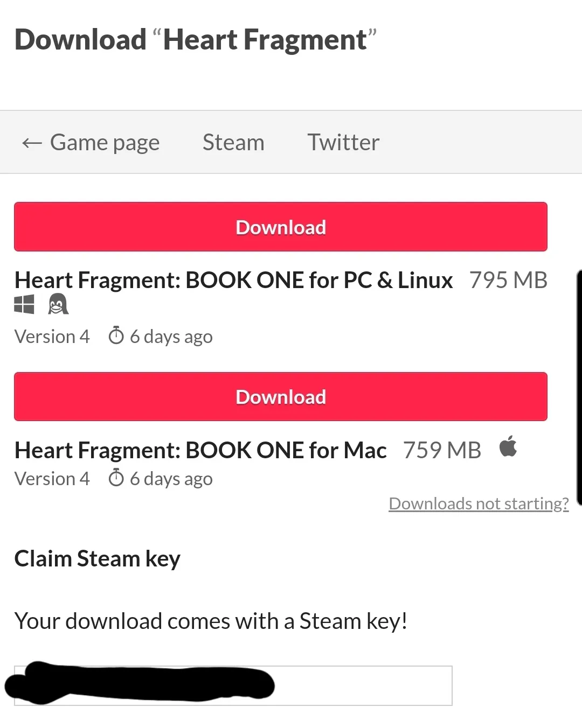Click the Linux penguin icon

click(x=58, y=304)
